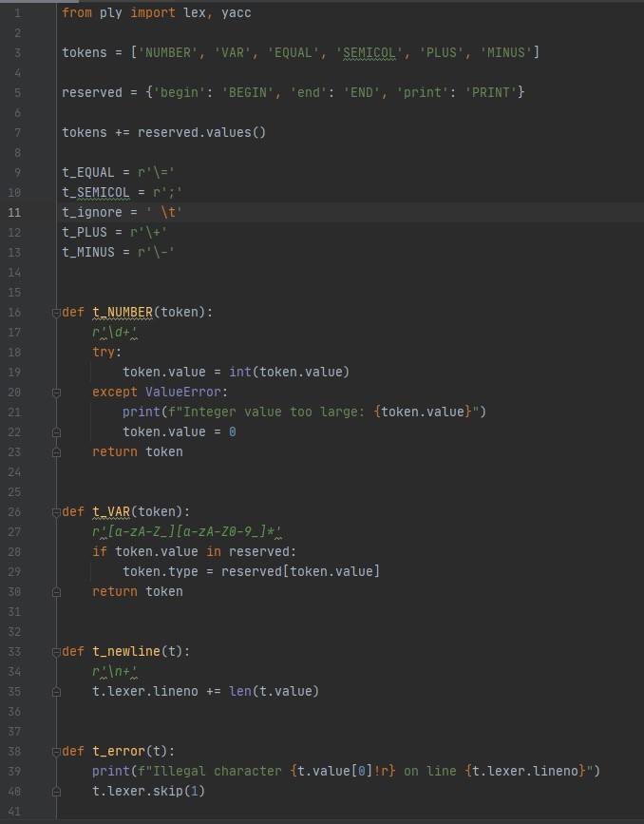Screen dimensions: 644x824
Task: Click the 'END' value in reserved dict
Action: [361, 92]
